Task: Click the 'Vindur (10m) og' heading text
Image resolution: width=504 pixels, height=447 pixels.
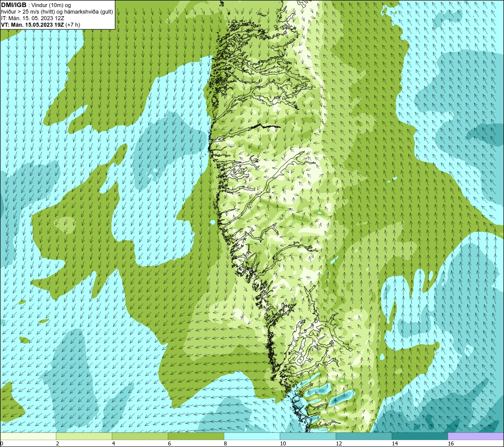Action: click(52, 6)
